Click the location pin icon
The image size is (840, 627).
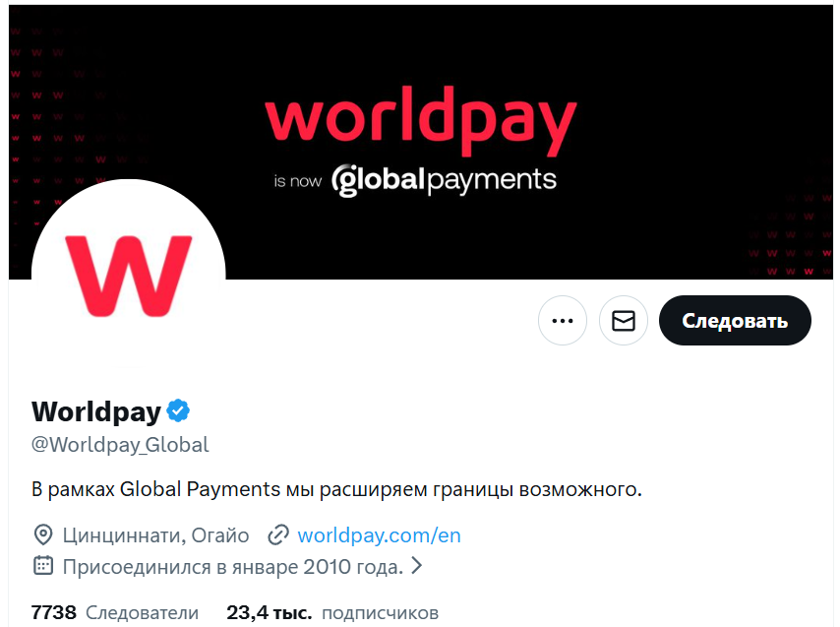(x=43, y=534)
